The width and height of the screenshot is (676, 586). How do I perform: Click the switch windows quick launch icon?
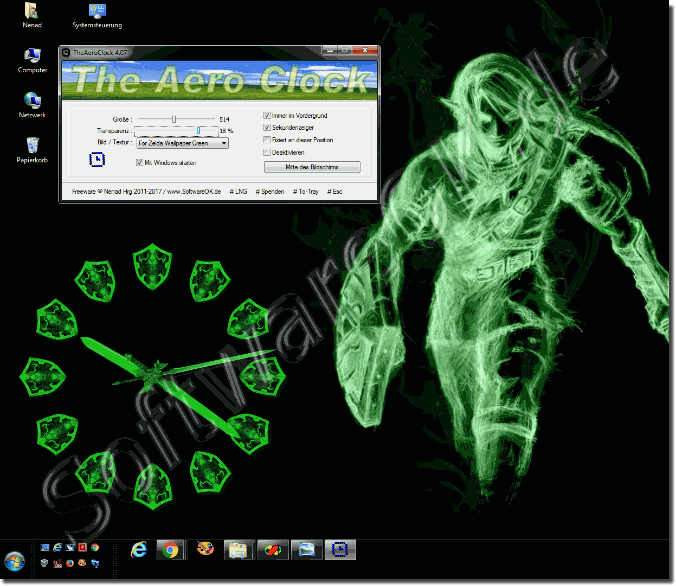[x=70, y=548]
